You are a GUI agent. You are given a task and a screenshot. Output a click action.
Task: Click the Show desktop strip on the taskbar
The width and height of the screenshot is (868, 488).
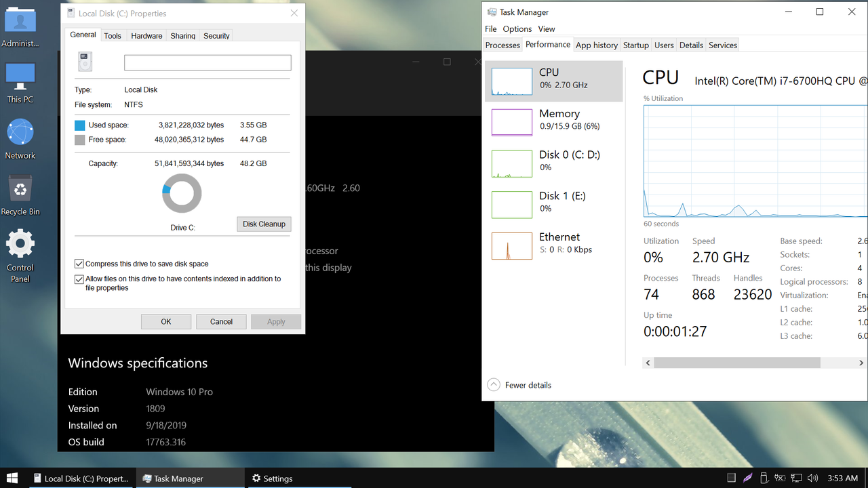tap(866, 478)
